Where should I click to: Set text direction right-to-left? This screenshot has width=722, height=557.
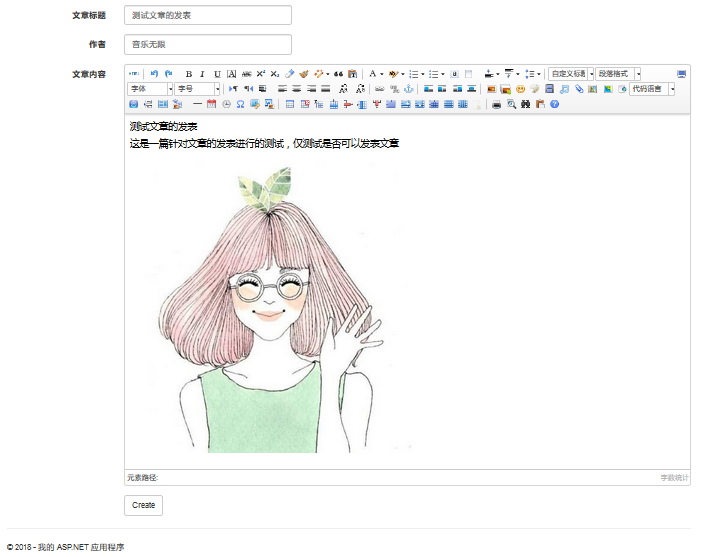248,89
